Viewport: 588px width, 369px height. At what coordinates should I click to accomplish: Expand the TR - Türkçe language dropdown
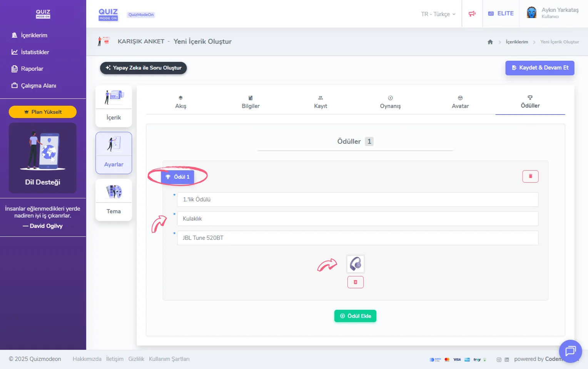438,14
